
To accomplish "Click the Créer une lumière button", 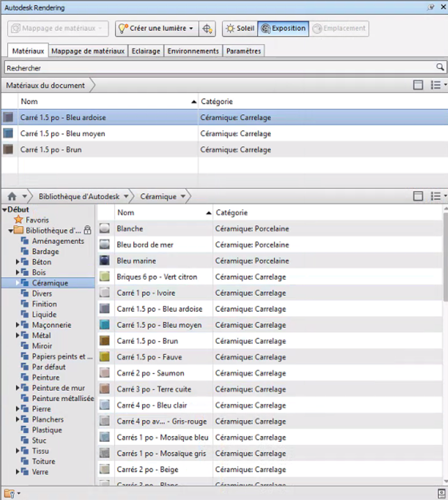I will click(x=157, y=29).
